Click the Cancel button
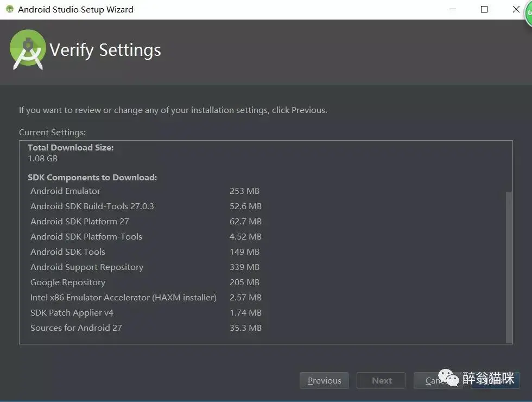Image resolution: width=532 pixels, height=402 pixels. point(438,380)
